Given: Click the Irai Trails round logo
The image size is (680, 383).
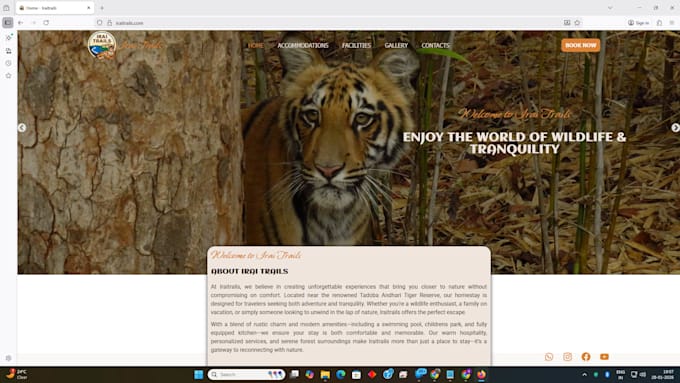Looking at the screenshot, I should 102,45.
